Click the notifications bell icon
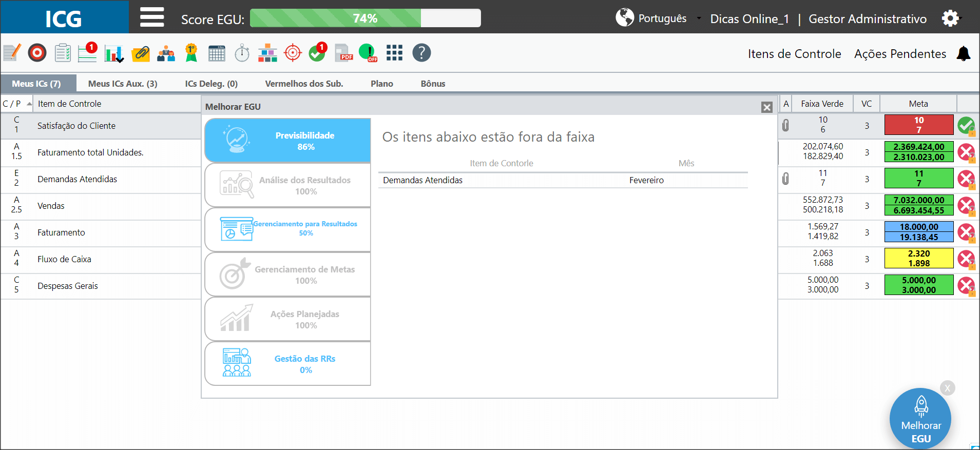 point(964,53)
